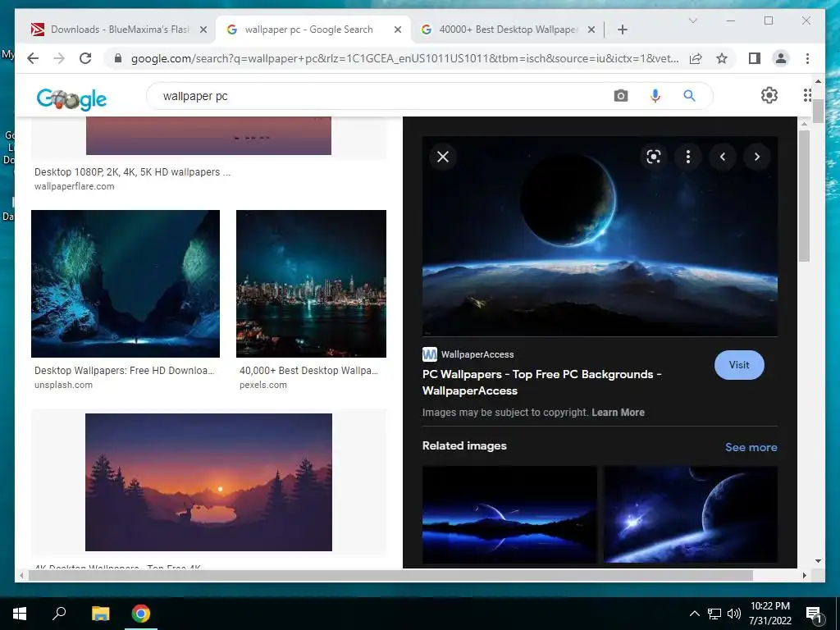Click the page horizontal scrollbar

coord(390,575)
